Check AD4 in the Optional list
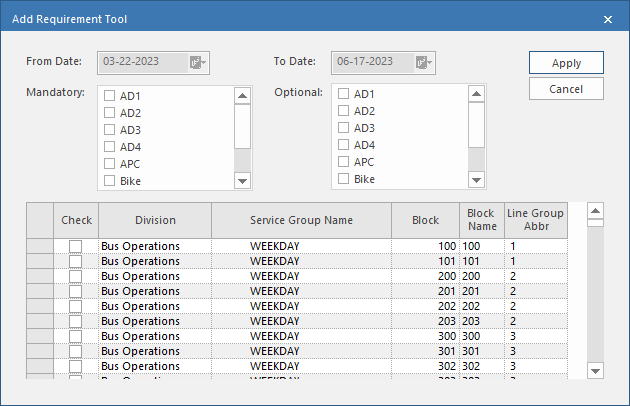630x406 pixels. coord(343,144)
